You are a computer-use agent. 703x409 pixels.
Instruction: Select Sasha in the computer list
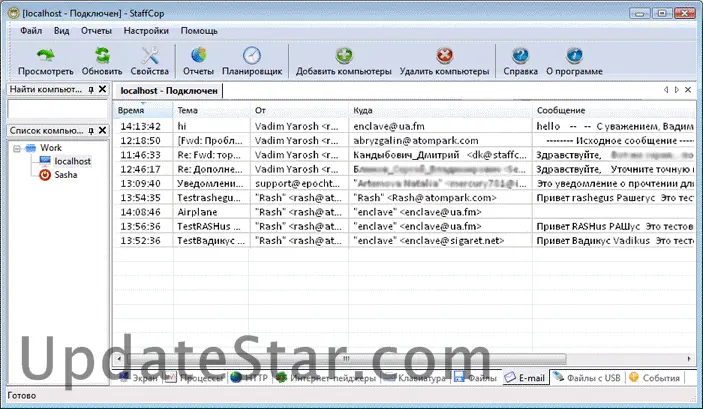click(66, 175)
